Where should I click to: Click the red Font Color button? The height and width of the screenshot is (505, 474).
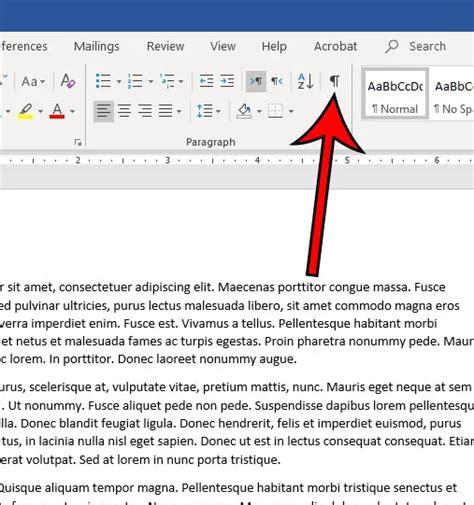(x=57, y=111)
